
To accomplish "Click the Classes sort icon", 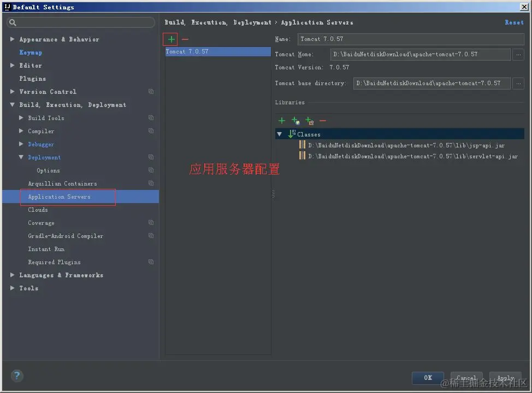I will (x=292, y=134).
